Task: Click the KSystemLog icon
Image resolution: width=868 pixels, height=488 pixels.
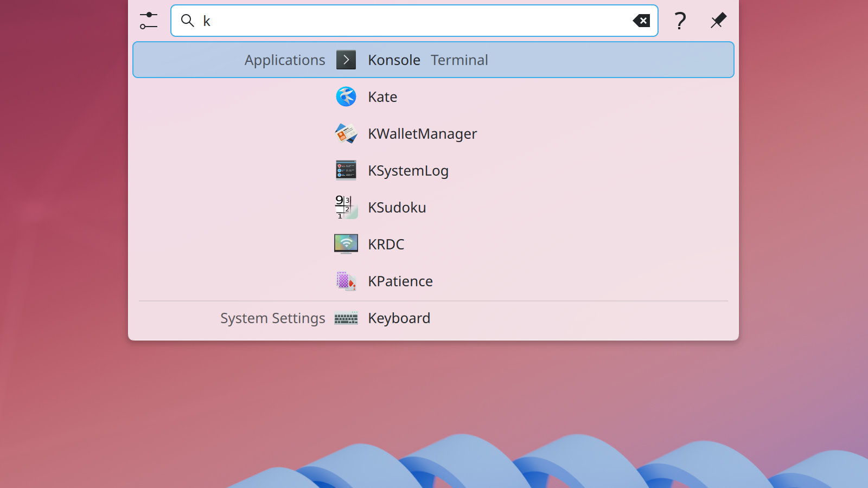Action: [x=346, y=170]
